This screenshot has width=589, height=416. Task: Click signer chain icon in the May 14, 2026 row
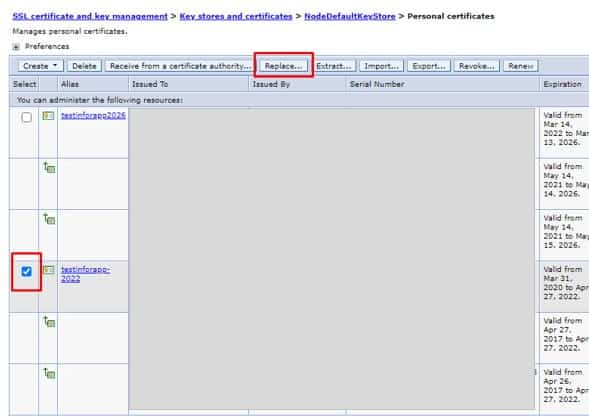click(49, 167)
